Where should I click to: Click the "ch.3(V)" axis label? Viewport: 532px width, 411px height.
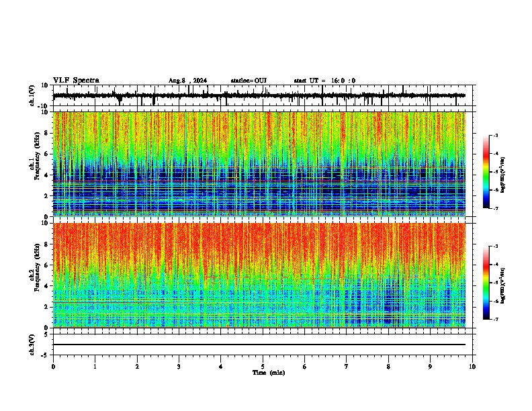(32, 345)
